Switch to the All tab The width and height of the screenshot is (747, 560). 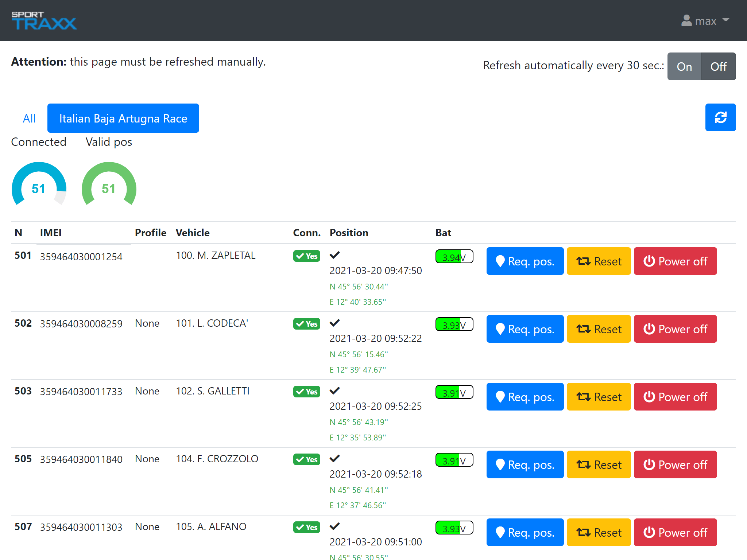tap(29, 118)
